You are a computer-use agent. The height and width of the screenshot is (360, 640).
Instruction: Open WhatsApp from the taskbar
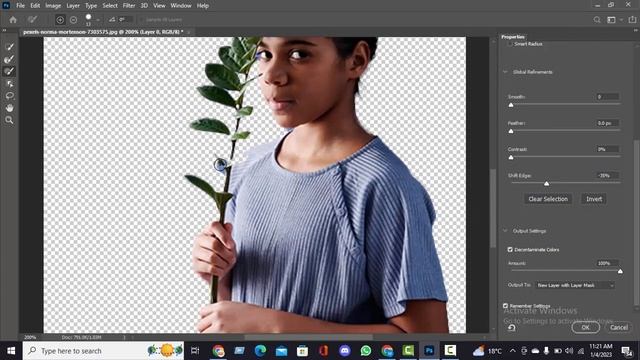pyautogui.click(x=366, y=351)
